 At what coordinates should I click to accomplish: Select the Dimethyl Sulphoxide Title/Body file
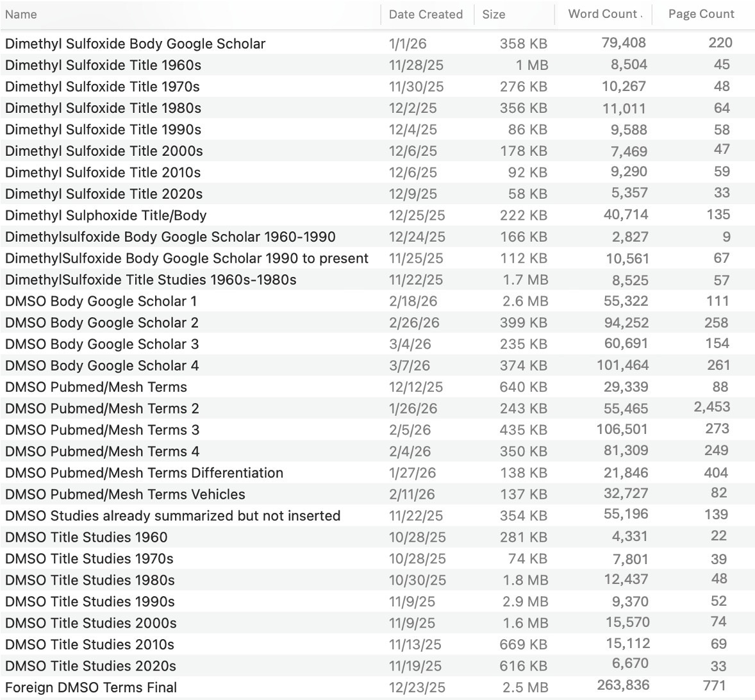[104, 215]
